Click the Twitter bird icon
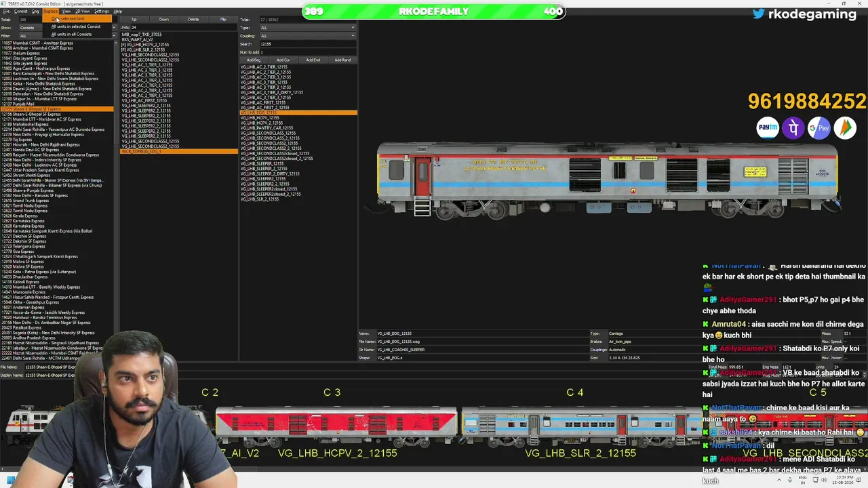 (758, 14)
